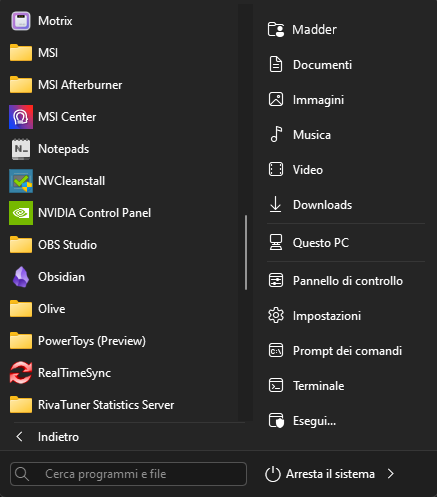
Task: Open MSI Center from the list
Action: point(123,117)
